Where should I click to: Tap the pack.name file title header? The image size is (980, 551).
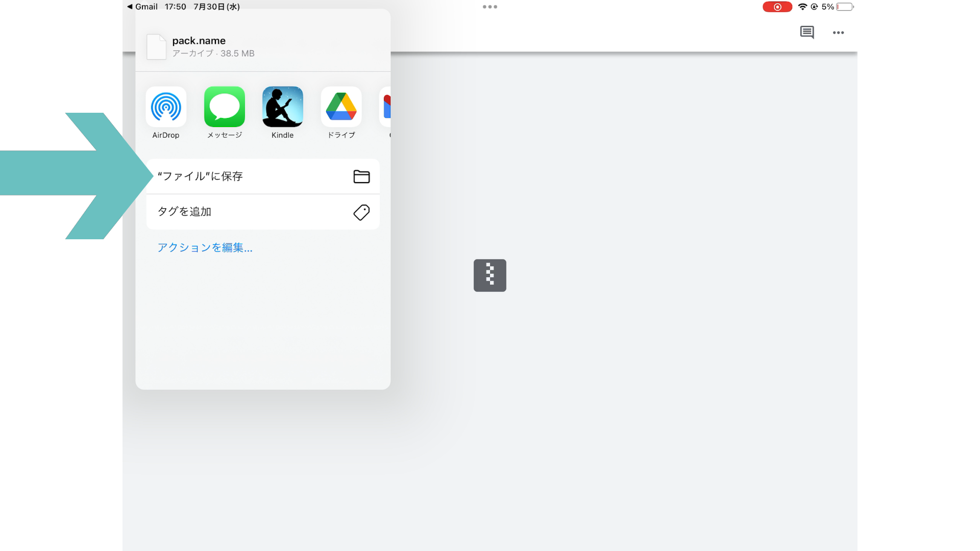coord(199,41)
